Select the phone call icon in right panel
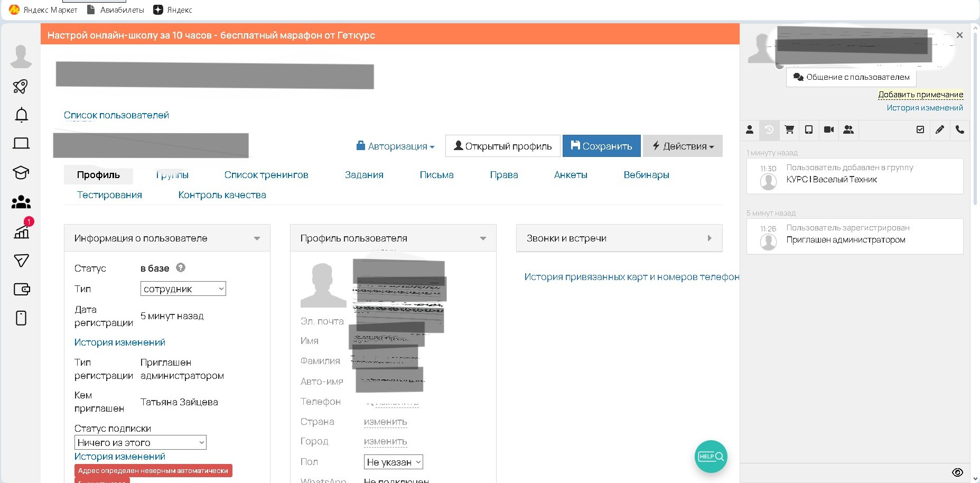This screenshot has height=483, width=980. pos(960,129)
